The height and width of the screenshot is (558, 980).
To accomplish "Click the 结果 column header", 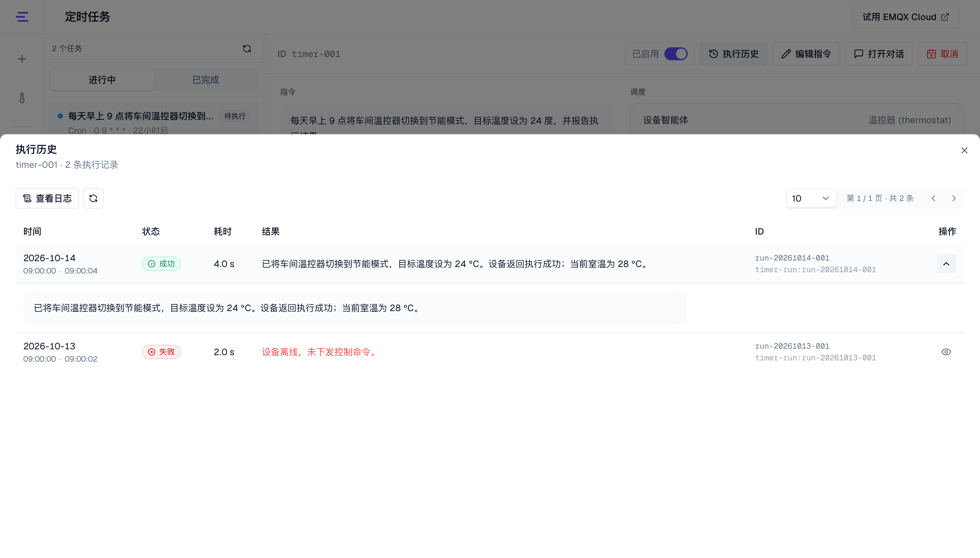I will pos(271,231).
